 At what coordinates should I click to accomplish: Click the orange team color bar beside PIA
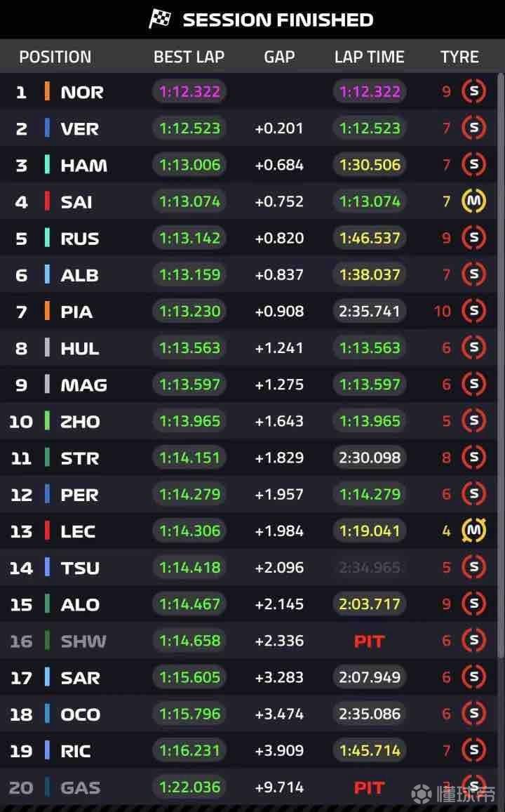(x=47, y=311)
